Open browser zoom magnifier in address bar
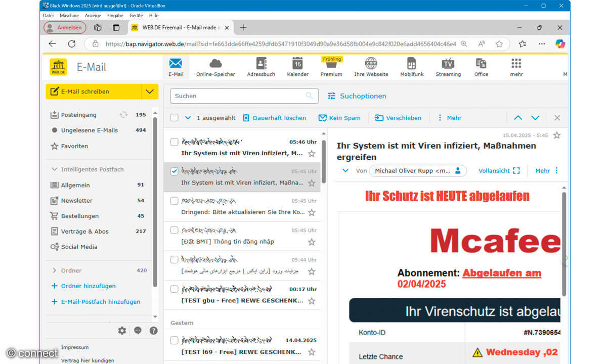Image resolution: width=607 pixels, height=364 pixels. tap(464, 44)
